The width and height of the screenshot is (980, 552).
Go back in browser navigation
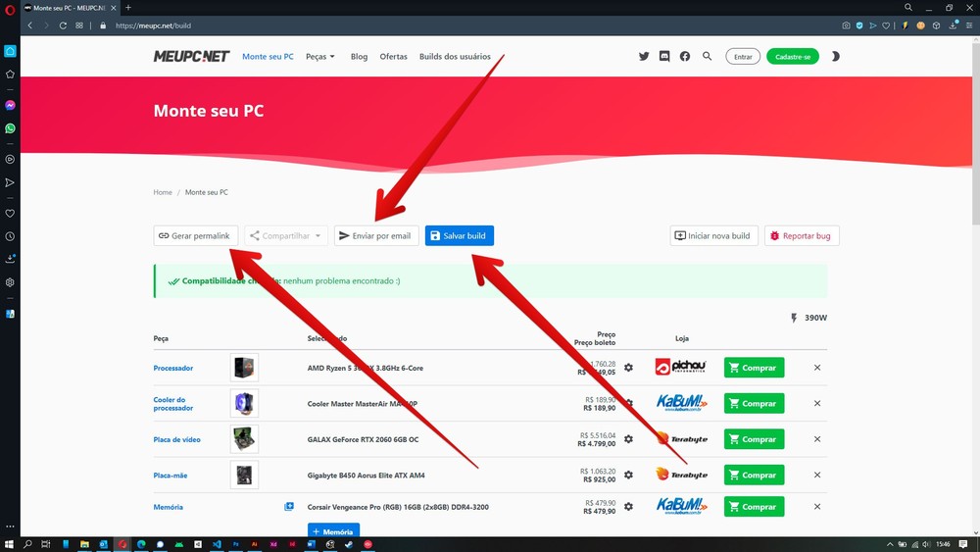29,25
